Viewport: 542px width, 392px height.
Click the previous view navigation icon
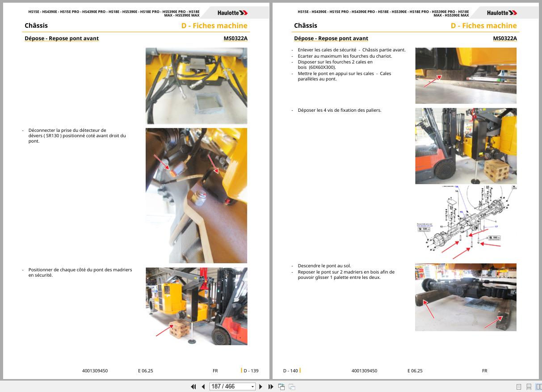282,387
